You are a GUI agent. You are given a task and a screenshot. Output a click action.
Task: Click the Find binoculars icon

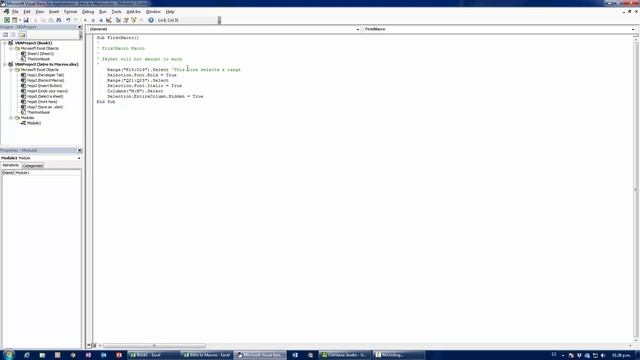coord(59,20)
